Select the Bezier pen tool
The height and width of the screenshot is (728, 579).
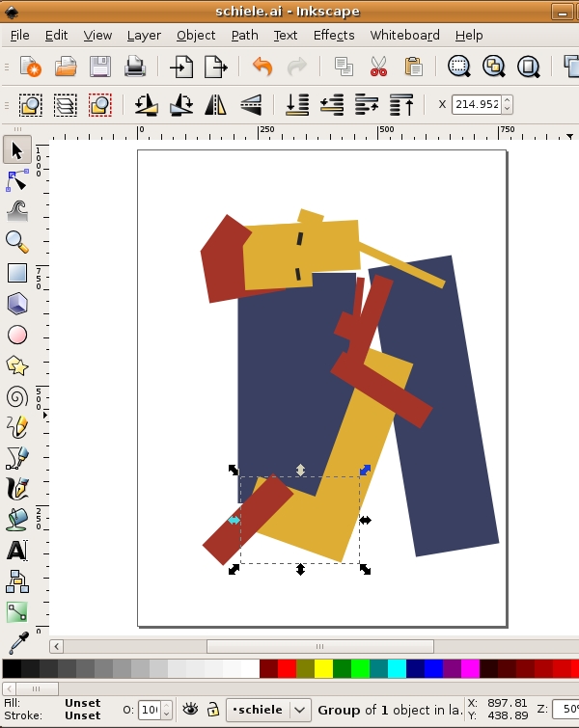click(x=17, y=458)
